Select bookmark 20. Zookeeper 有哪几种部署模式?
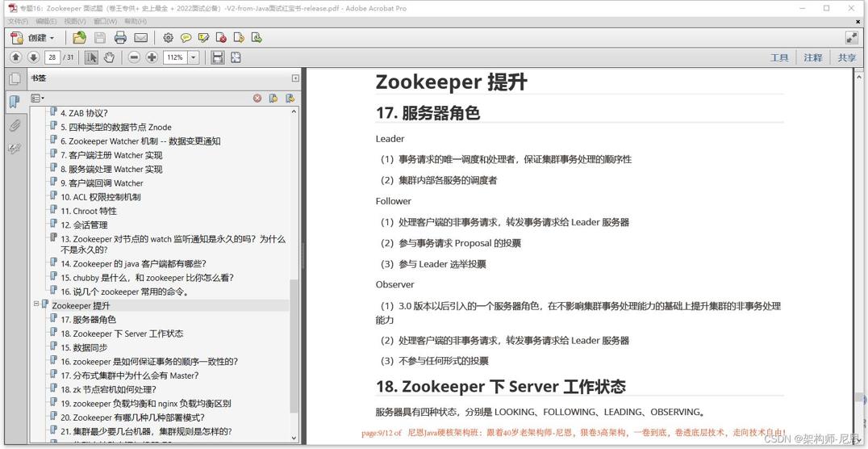The width and height of the screenshot is (868, 449). (133, 418)
